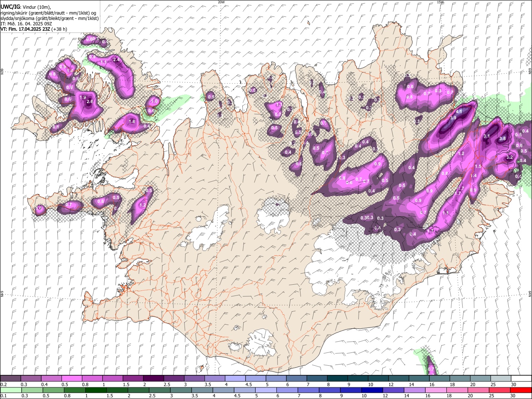The height and width of the screenshot is (399, 532).
Task: Click the 'VT: Fim. 17.04.2025 23Z (+38 h)' line
Action: (34, 29)
